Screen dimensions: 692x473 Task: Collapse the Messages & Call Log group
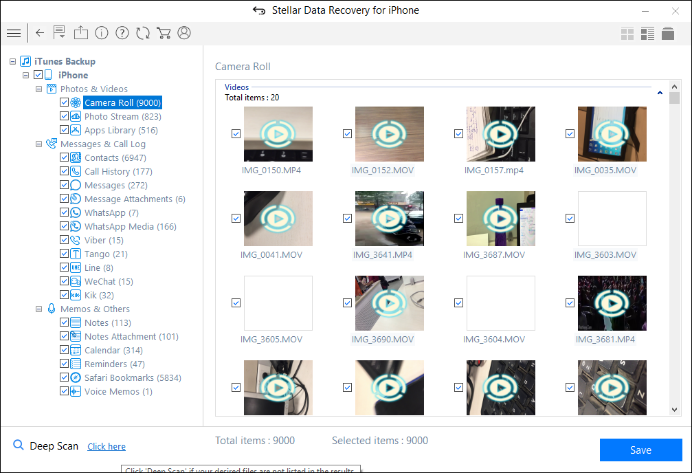[39, 144]
